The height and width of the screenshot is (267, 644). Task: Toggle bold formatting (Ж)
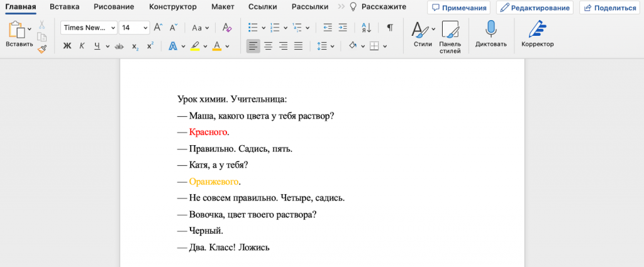point(67,46)
